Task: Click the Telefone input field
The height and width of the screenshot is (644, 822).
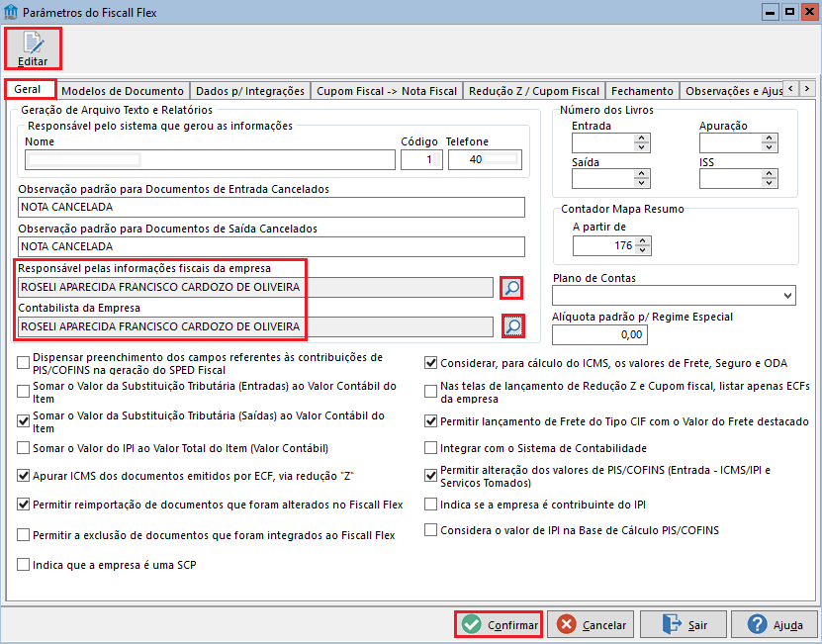Action: point(485,159)
